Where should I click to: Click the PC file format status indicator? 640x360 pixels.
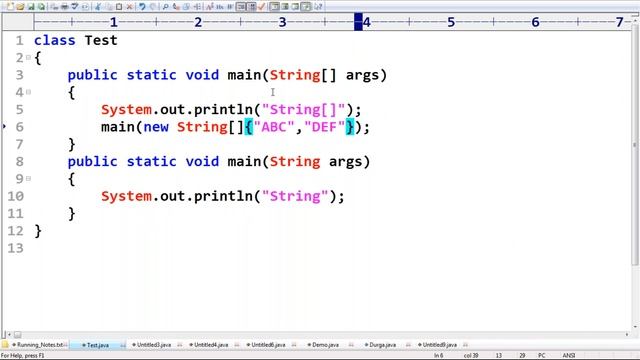(541, 356)
